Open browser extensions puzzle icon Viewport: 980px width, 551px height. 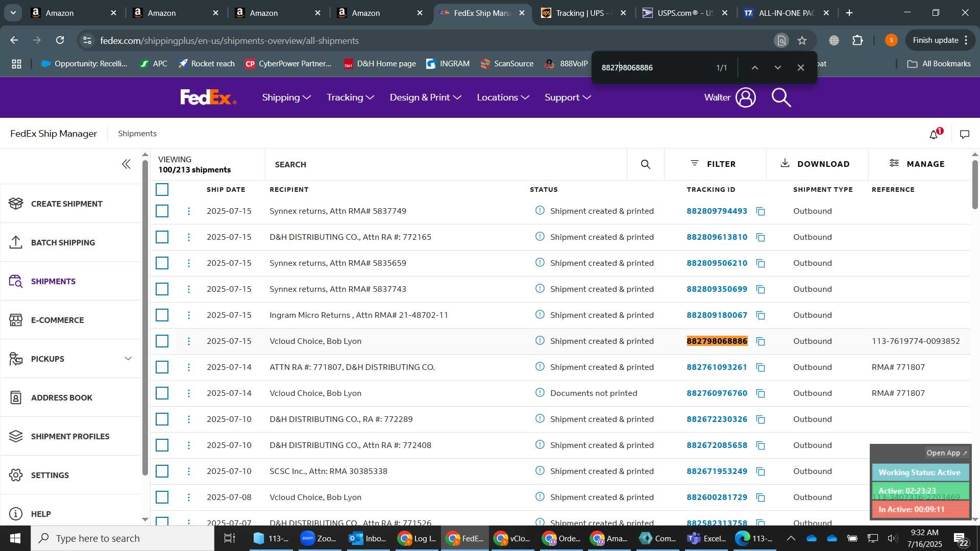click(858, 40)
